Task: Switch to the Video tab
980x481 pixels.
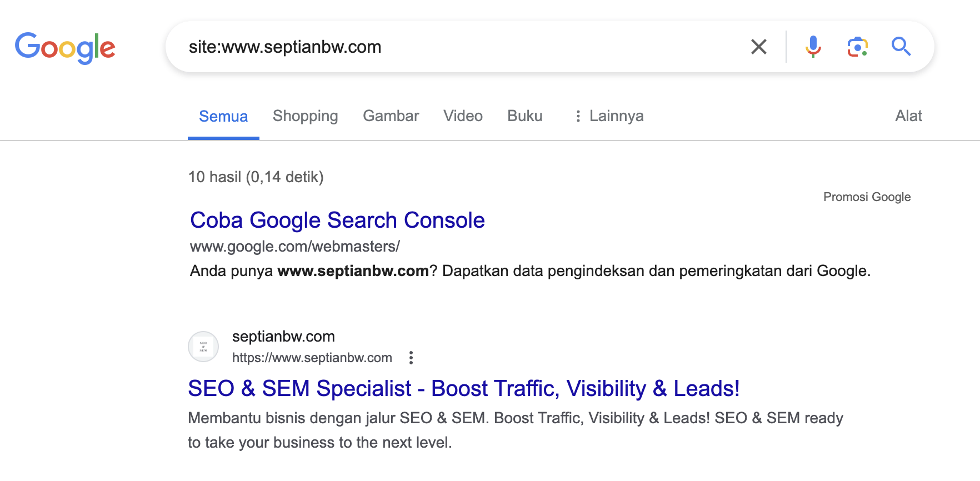Action: [x=463, y=116]
